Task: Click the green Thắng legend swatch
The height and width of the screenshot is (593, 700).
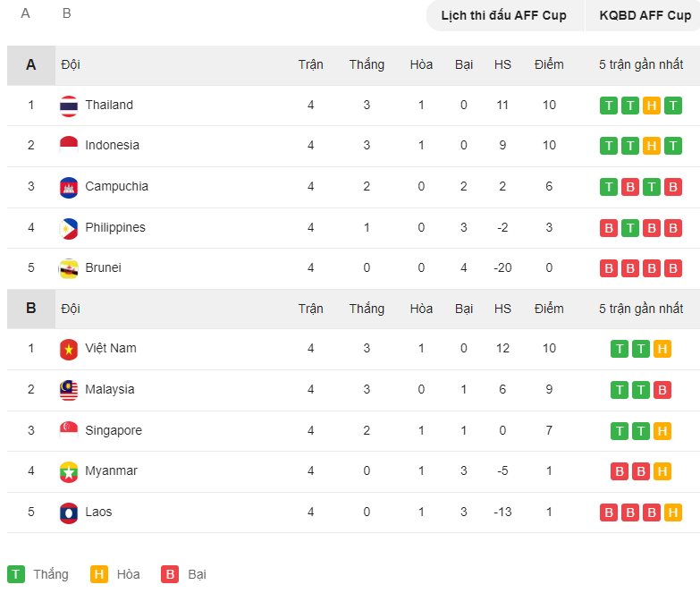Action: 16,574
